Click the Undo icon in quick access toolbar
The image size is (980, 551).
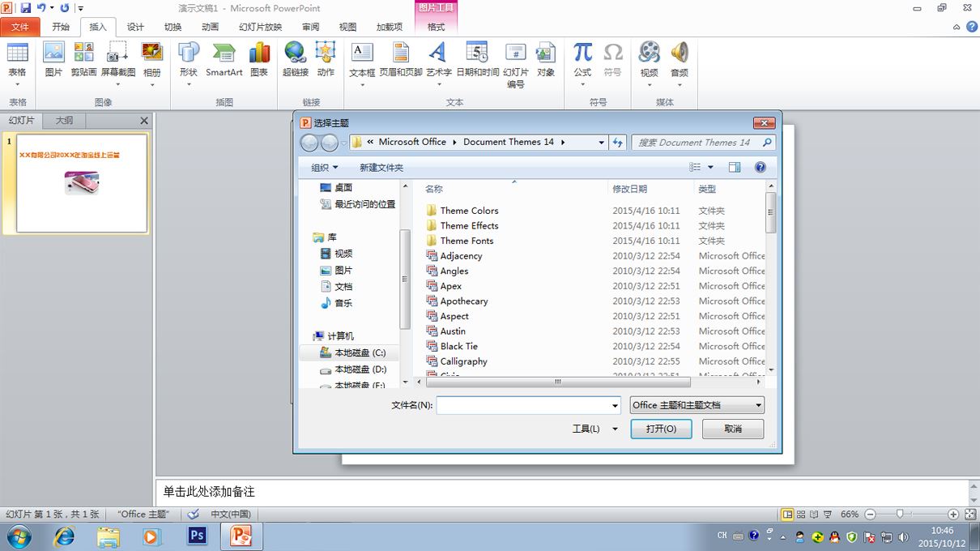point(41,8)
